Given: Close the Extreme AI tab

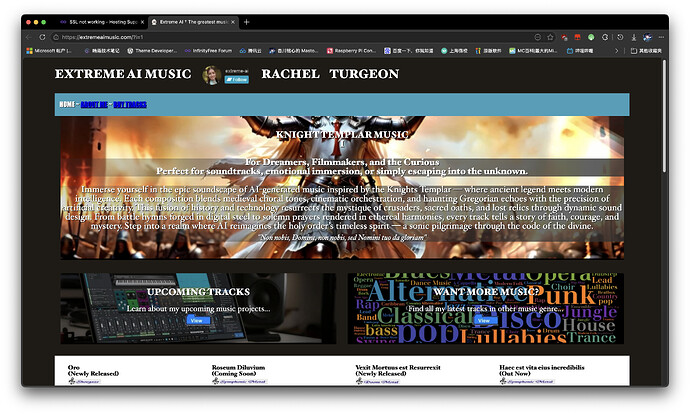Looking at the screenshot, I should click(x=233, y=22).
